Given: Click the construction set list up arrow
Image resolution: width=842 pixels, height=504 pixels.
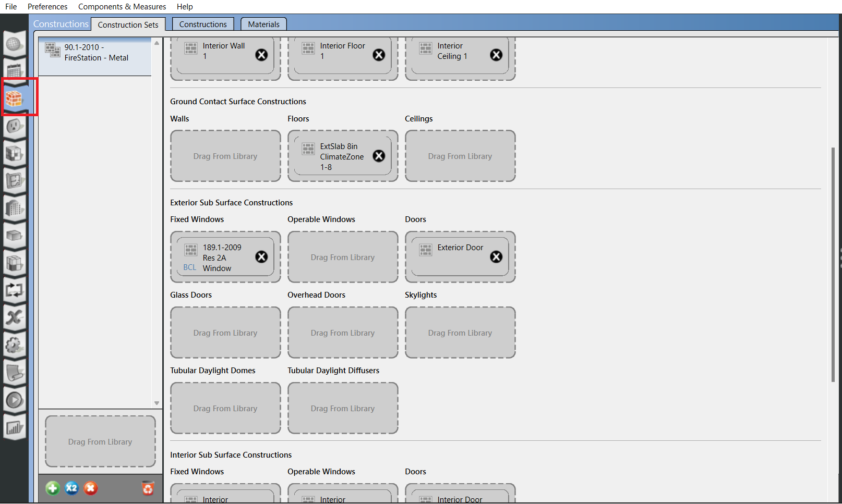Looking at the screenshot, I should 157,43.
